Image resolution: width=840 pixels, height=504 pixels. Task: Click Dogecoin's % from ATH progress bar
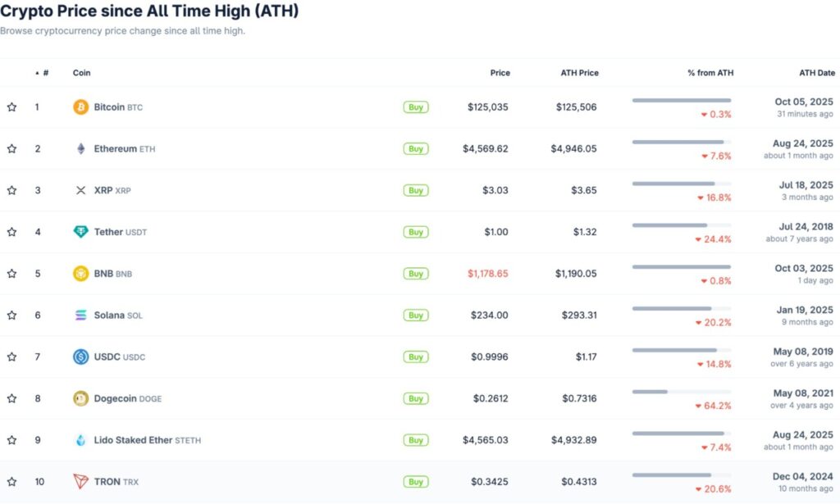[x=681, y=392]
